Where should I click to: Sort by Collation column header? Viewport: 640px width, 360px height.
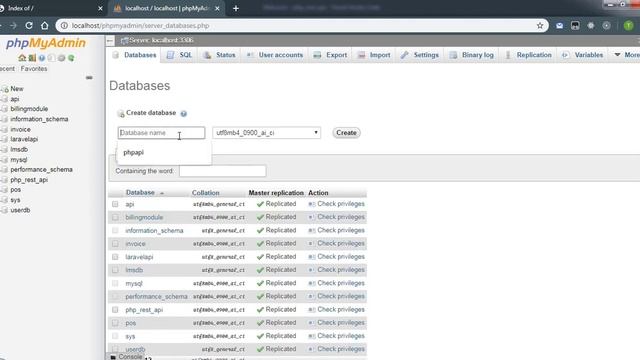(x=205, y=193)
